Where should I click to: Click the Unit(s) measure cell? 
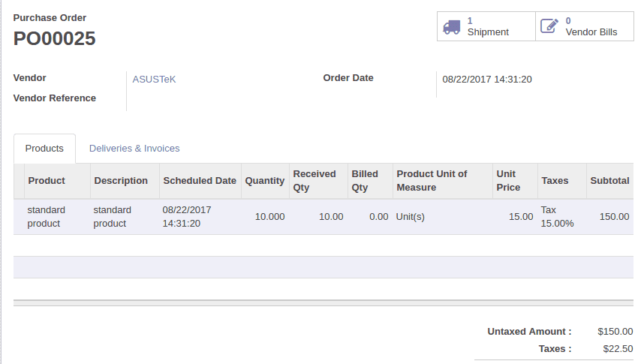[x=411, y=217]
